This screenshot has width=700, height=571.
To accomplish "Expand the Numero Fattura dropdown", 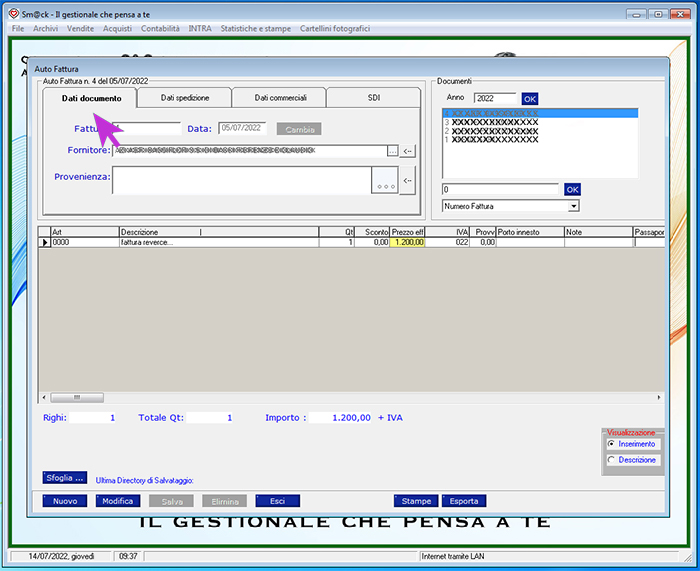I will coord(574,206).
